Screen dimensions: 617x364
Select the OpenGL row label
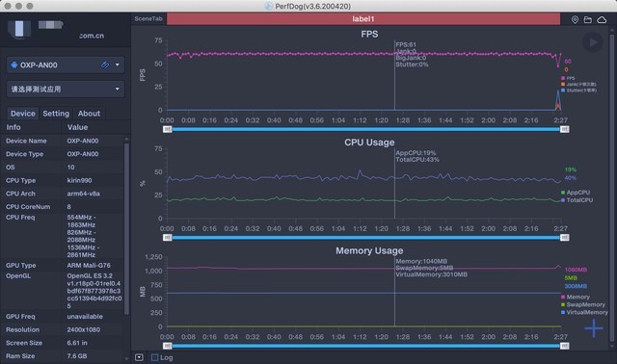pyautogui.click(x=18, y=276)
